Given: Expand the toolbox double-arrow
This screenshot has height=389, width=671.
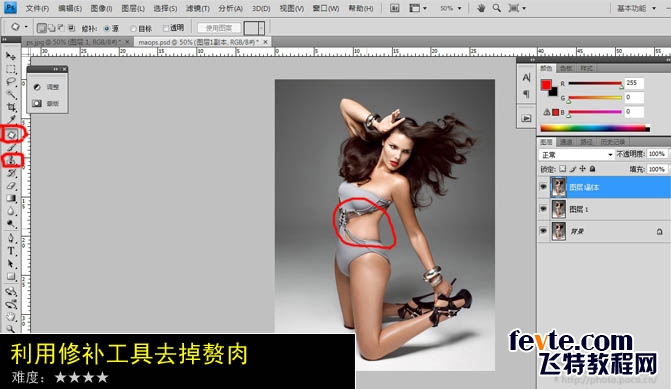Looking at the screenshot, I should coord(5,39).
